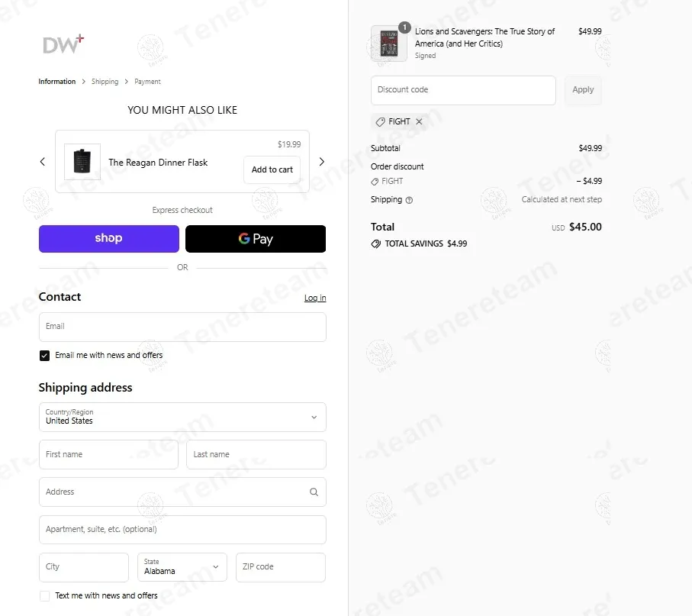Show previous recommended product arrow
692x616 pixels.
point(43,162)
